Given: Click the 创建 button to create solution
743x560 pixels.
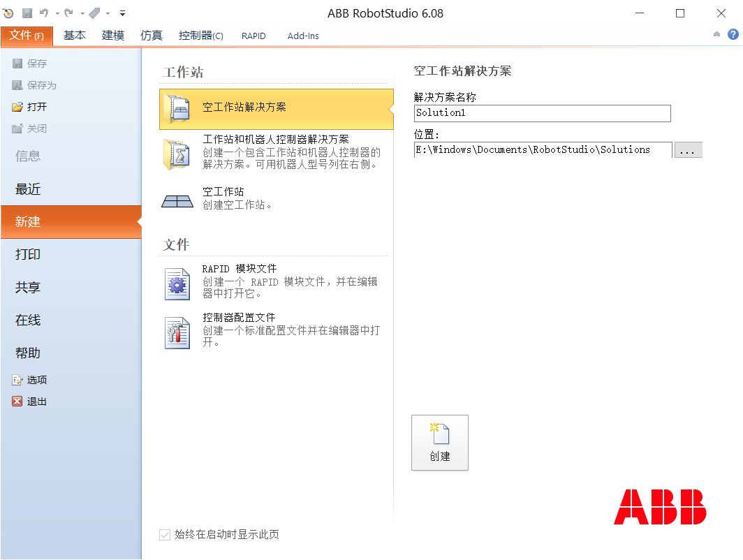Looking at the screenshot, I should [x=440, y=442].
